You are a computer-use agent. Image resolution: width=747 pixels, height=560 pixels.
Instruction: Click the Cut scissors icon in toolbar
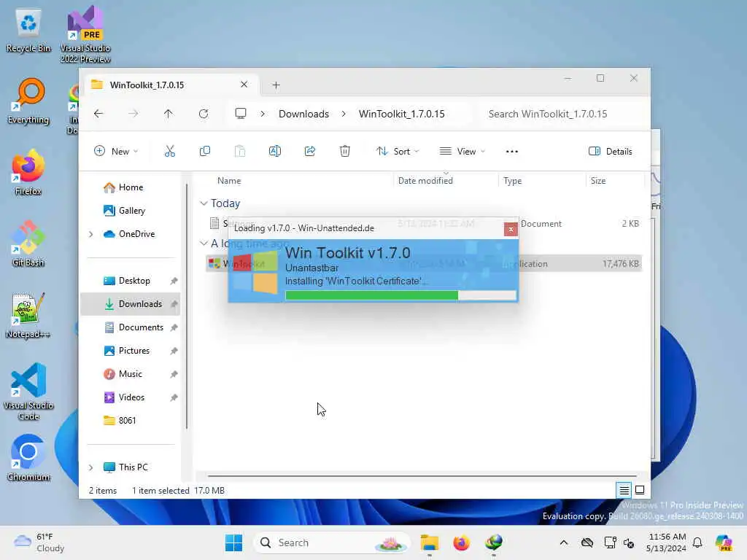tap(169, 152)
